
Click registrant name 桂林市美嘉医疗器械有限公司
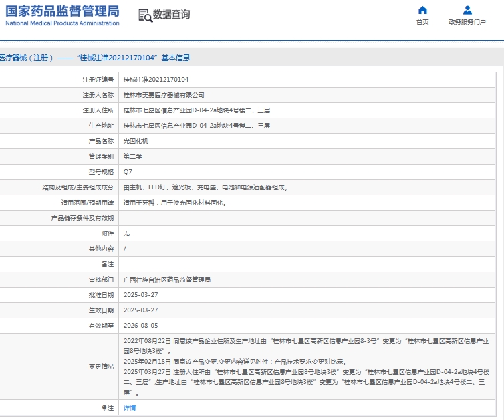pyautogui.click(x=164, y=95)
